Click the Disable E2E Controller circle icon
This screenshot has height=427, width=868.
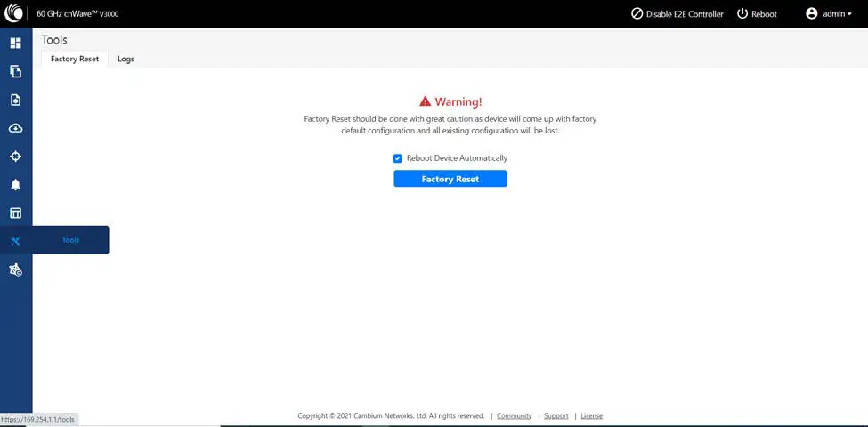(637, 14)
